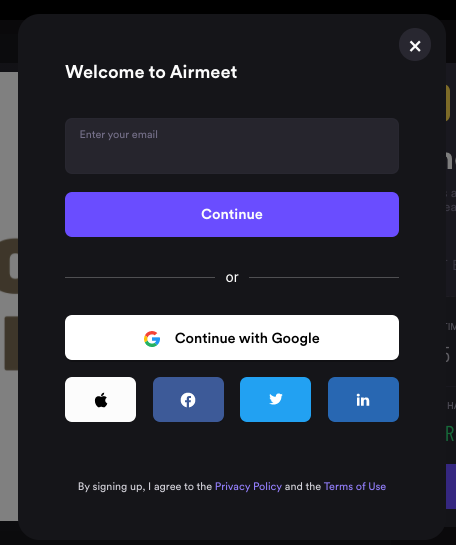Viewport: 456px width, 545px height.
Task: Click the "or" divider text
Action: coord(232,277)
